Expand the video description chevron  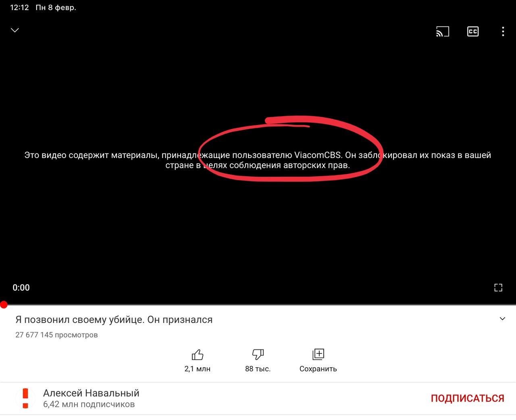(x=502, y=319)
